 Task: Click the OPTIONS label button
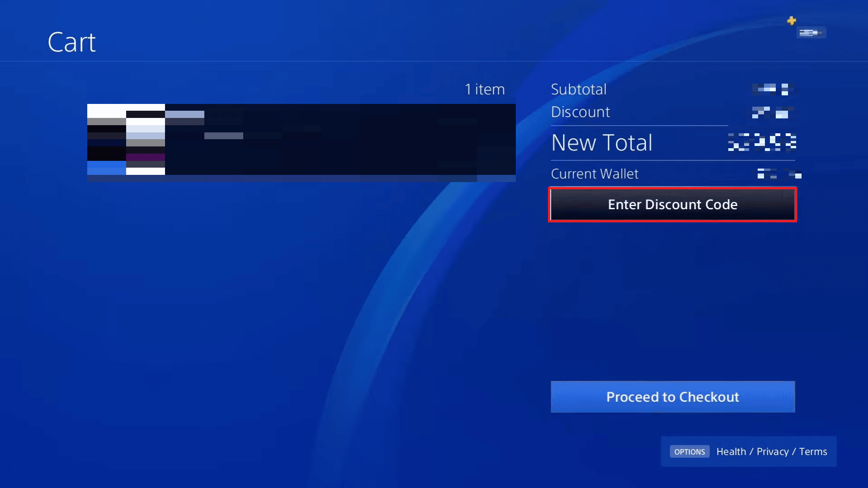tap(690, 452)
